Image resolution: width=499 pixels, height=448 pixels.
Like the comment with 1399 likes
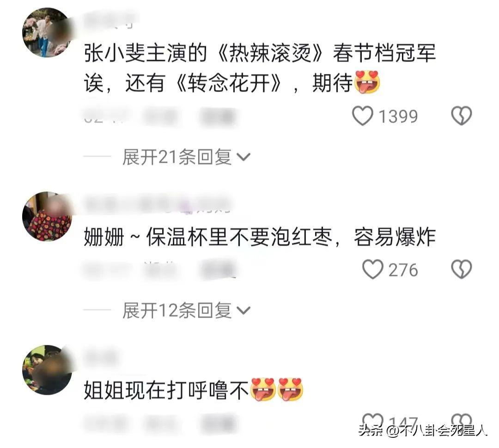pos(363,116)
